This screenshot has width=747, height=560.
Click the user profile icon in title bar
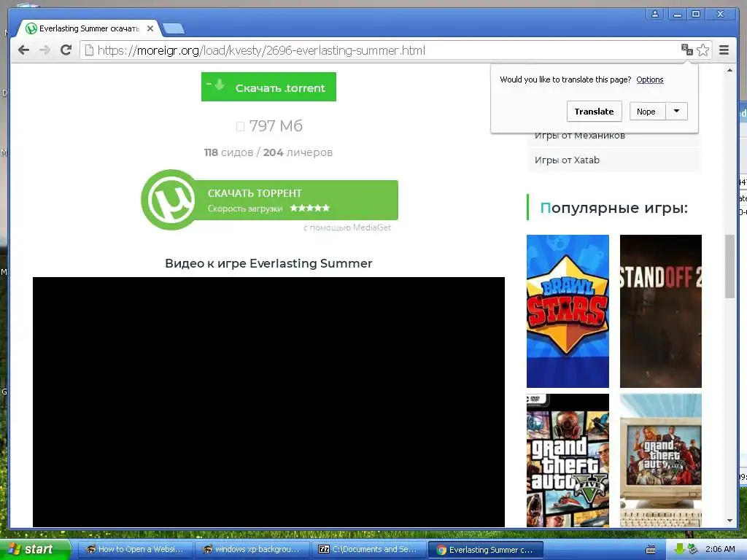[x=655, y=14]
